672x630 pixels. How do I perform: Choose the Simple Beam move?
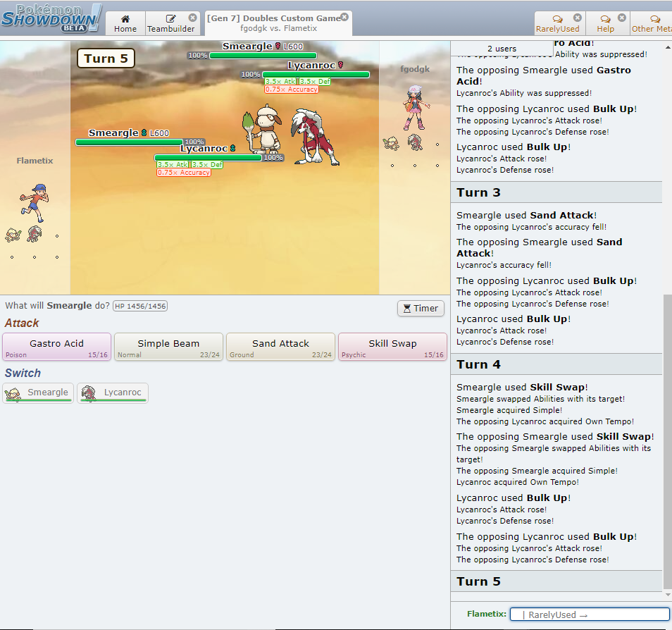(168, 347)
